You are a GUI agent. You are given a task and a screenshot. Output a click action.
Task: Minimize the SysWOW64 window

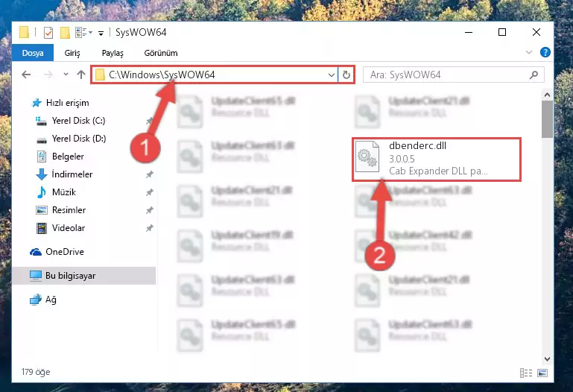point(469,33)
